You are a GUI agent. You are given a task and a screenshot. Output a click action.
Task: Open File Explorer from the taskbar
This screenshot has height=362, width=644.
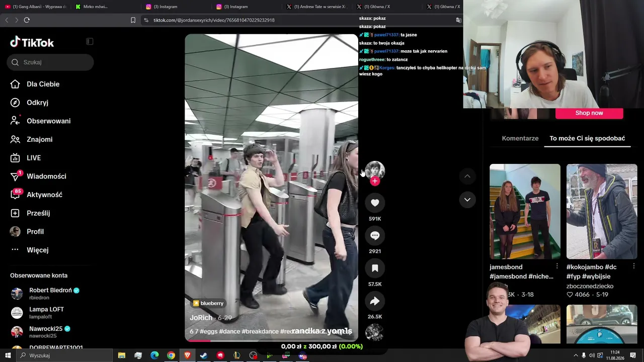pos(122,355)
